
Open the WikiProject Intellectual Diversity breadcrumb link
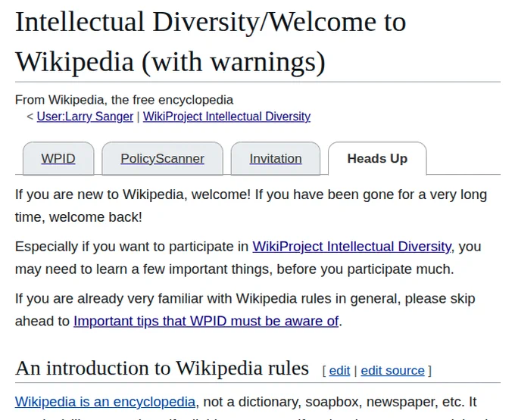point(226,117)
